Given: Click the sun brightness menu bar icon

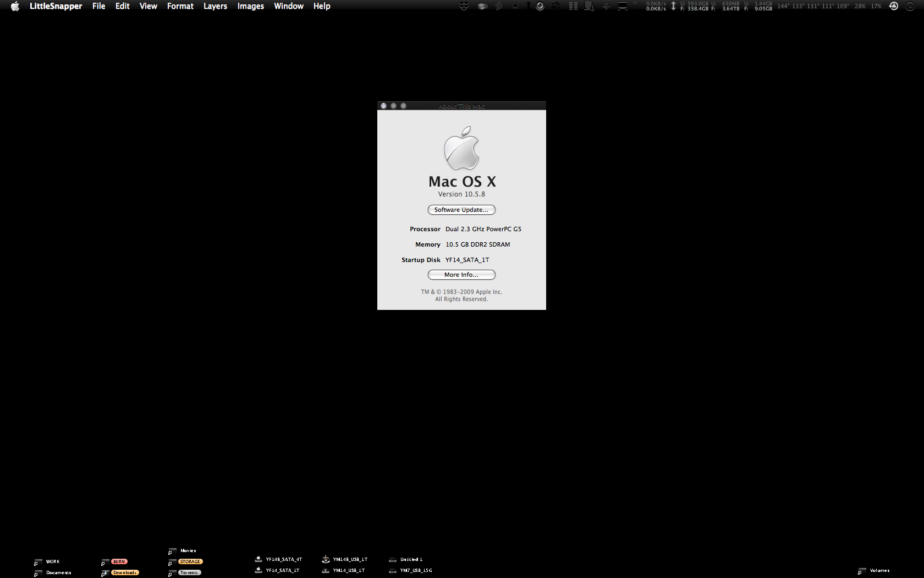Looking at the screenshot, I should pos(515,6).
